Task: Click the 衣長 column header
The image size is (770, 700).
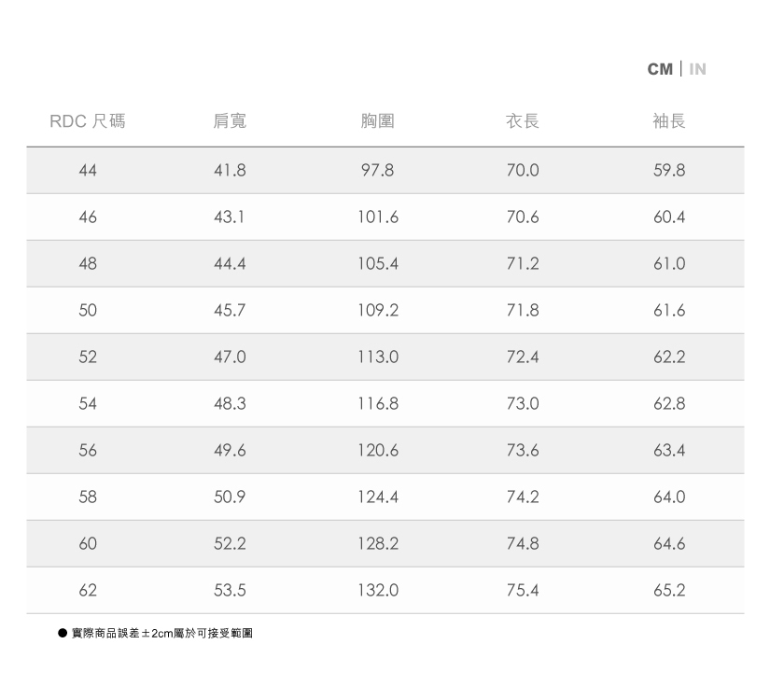Action: [x=523, y=121]
